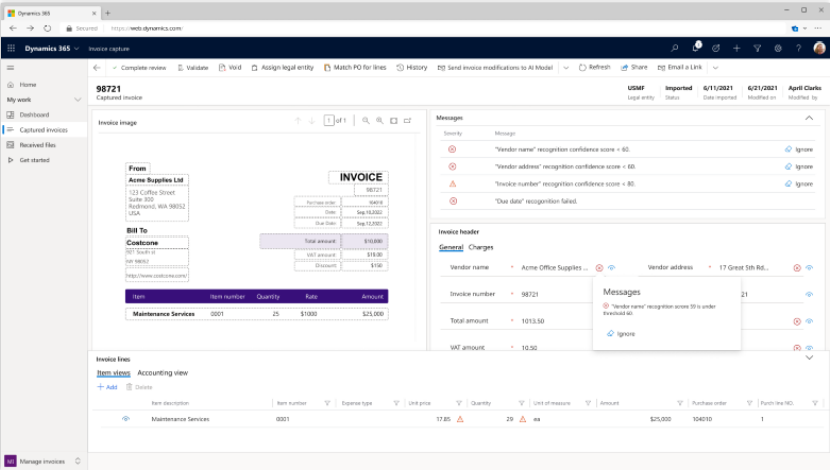Toggle Total amount field highlight eye
The height and width of the screenshot is (470, 830).
click(809, 321)
